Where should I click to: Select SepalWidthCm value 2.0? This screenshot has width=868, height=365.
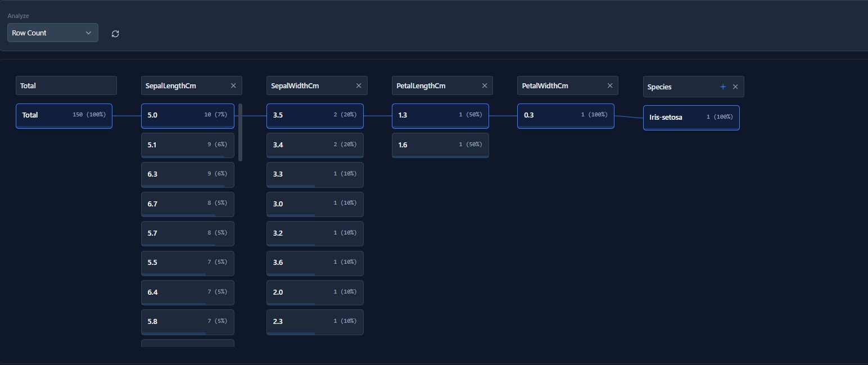point(315,292)
